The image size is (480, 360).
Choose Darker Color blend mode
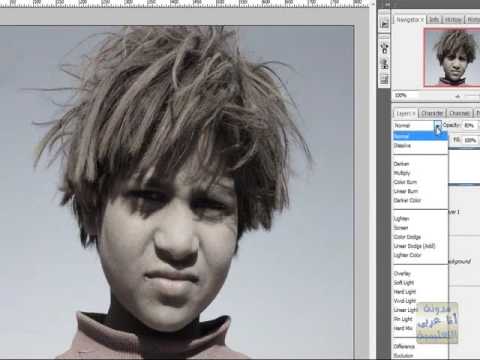(420, 200)
